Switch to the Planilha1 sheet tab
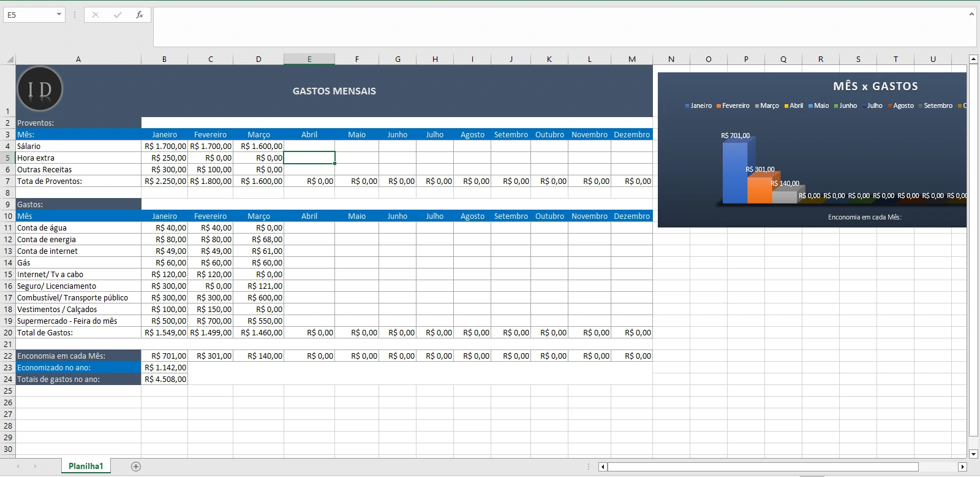Viewport: 980px width, 477px height. 86,466
